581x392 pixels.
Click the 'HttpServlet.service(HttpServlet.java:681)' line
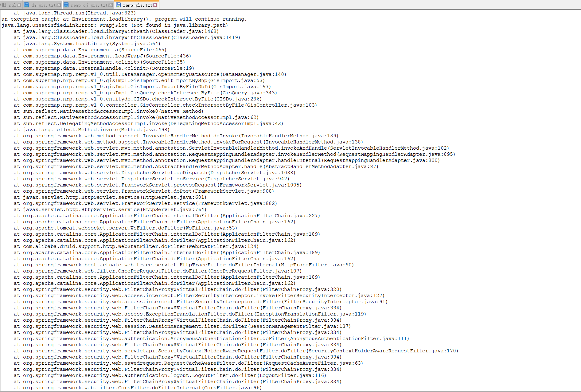pyautogui.click(x=110, y=197)
